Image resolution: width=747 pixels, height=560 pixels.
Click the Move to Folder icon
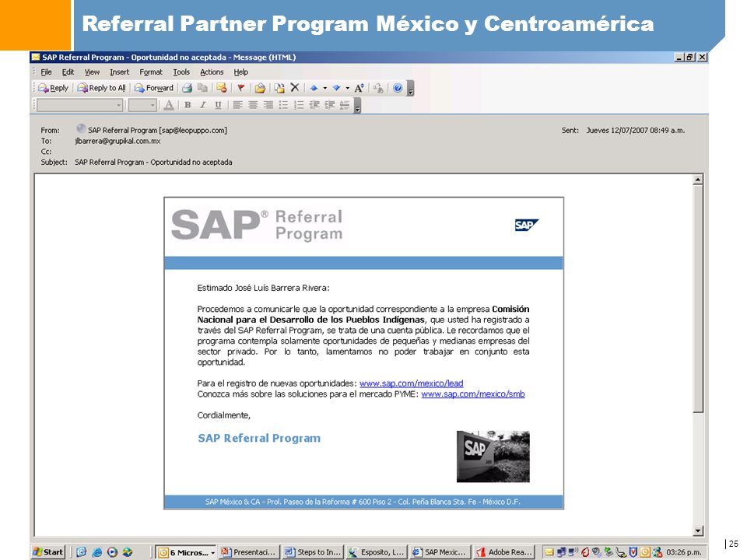[x=279, y=88]
